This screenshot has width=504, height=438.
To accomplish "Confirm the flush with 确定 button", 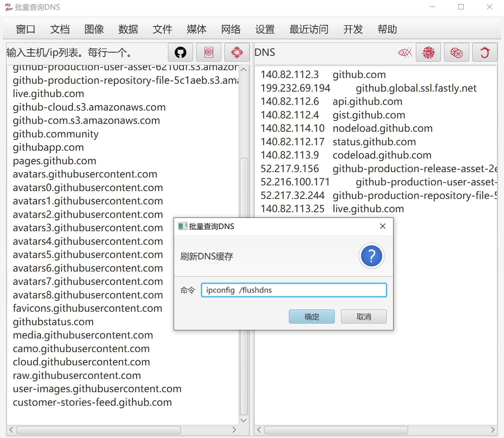I will (312, 317).
